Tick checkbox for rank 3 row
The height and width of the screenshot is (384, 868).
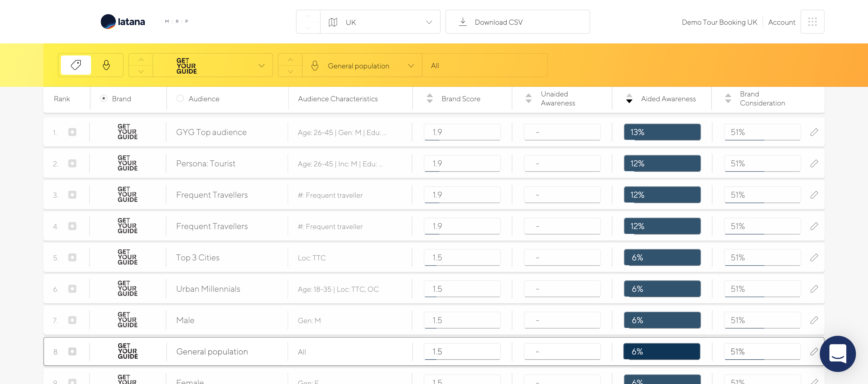[x=72, y=195]
